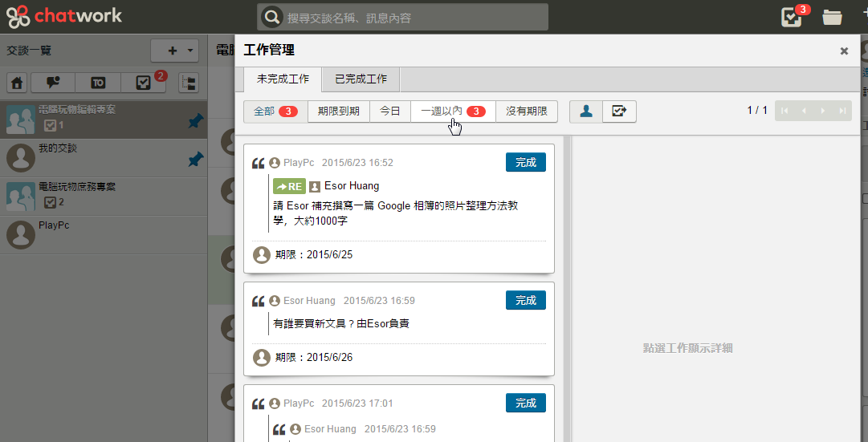Select the 今日 filter
The height and width of the screenshot is (442, 868).
click(389, 112)
